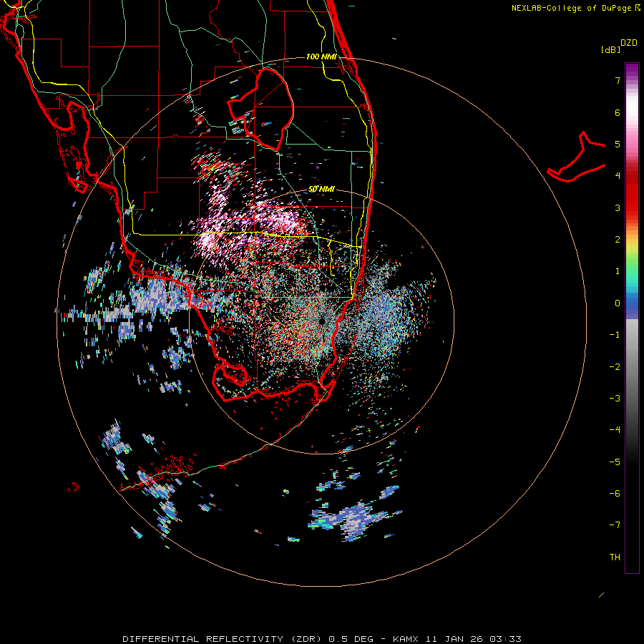This screenshot has width=644, height=644.
Task: Click the -2 dB scale tick label
Action: pyautogui.click(x=615, y=367)
